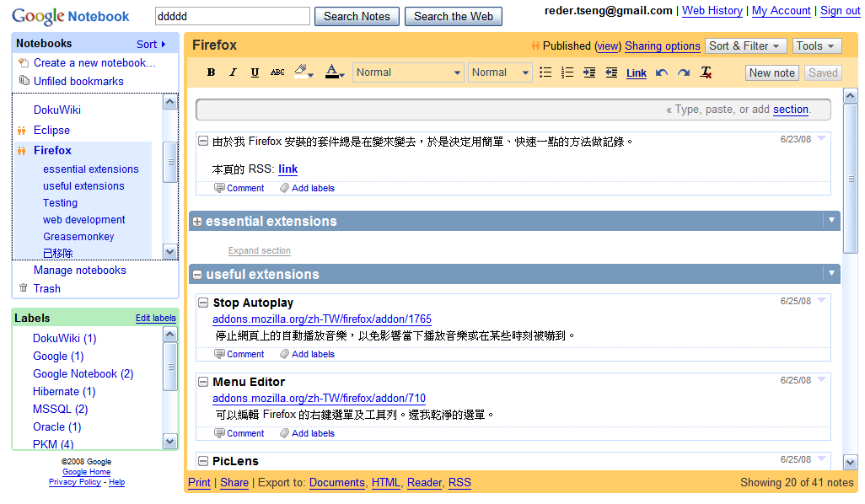Viewport: 865px width, 504px height.
Task: Click the Search the Web button
Action: [454, 17]
